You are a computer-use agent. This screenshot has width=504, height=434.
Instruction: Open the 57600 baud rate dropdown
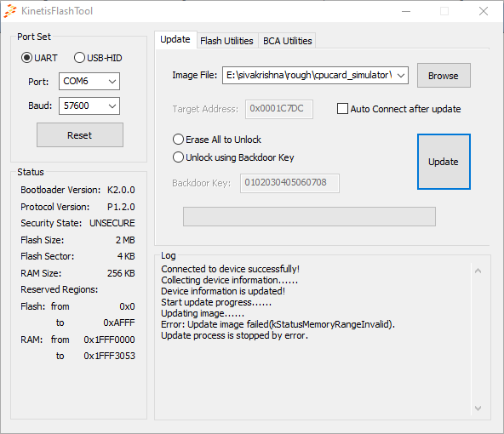point(89,106)
